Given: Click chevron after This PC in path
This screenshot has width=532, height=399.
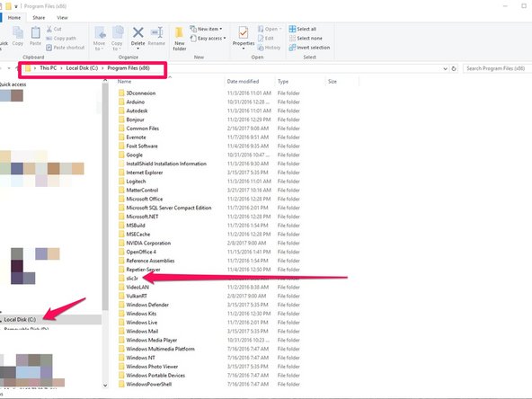Looking at the screenshot, I should pyautogui.click(x=61, y=68).
